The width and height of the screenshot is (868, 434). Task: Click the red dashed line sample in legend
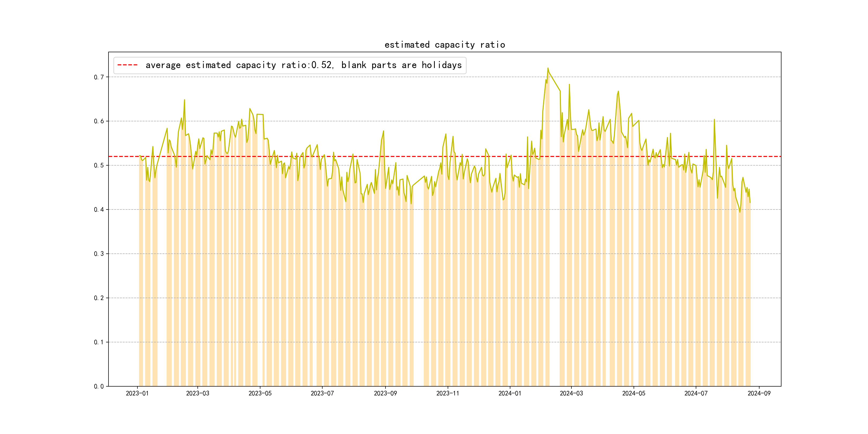127,65
